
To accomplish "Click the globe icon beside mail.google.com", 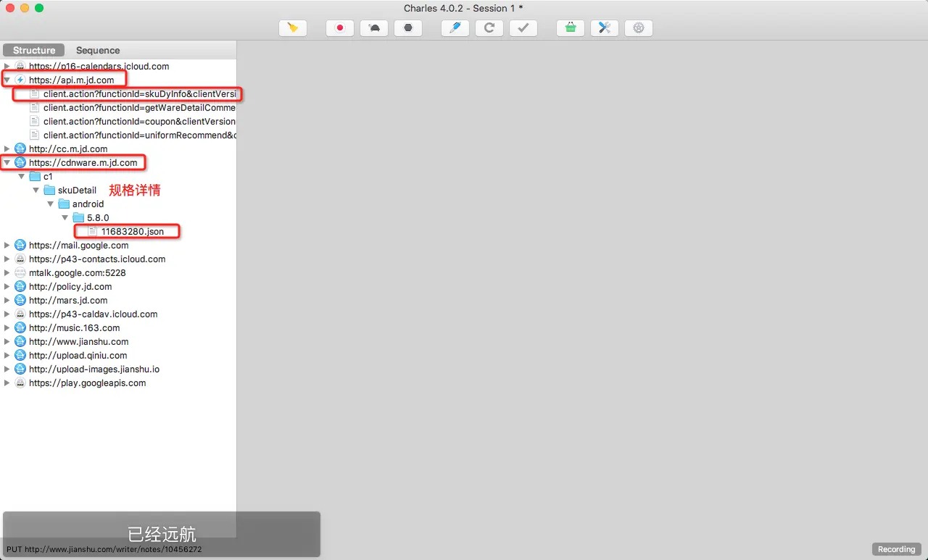I will (20, 245).
